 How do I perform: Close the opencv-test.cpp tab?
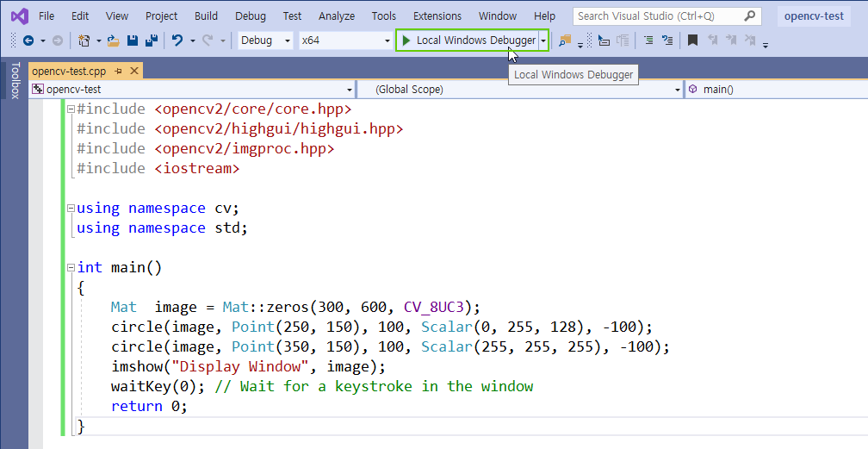[x=134, y=71]
